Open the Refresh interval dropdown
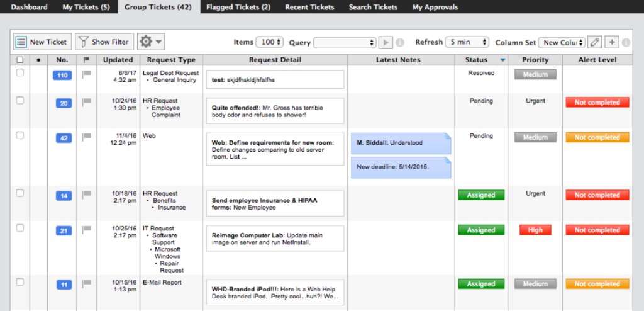The height and width of the screenshot is (311, 644). [x=467, y=42]
